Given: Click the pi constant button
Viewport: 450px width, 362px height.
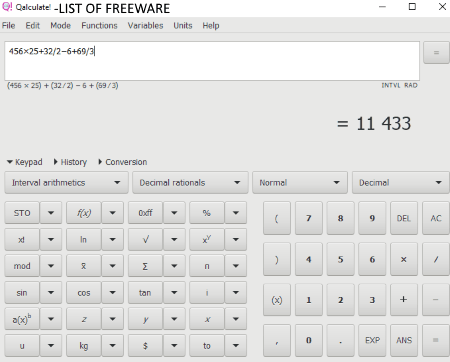Looking at the screenshot, I should pos(207,266).
